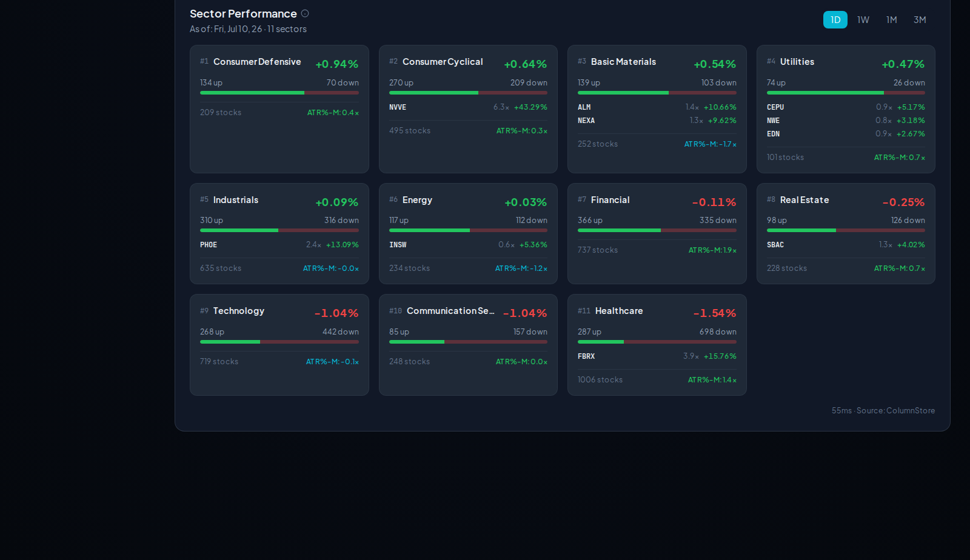Click "442 down" in Technology card
This screenshot has height=560, width=970.
[341, 332]
